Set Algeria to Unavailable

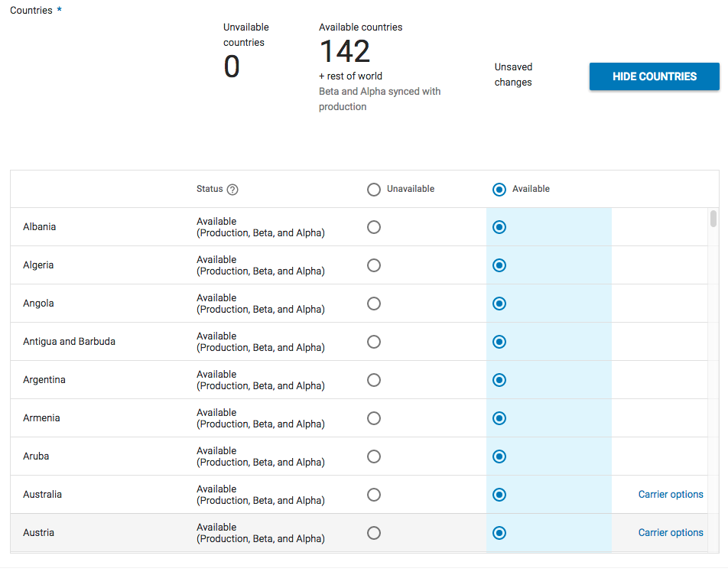374,265
